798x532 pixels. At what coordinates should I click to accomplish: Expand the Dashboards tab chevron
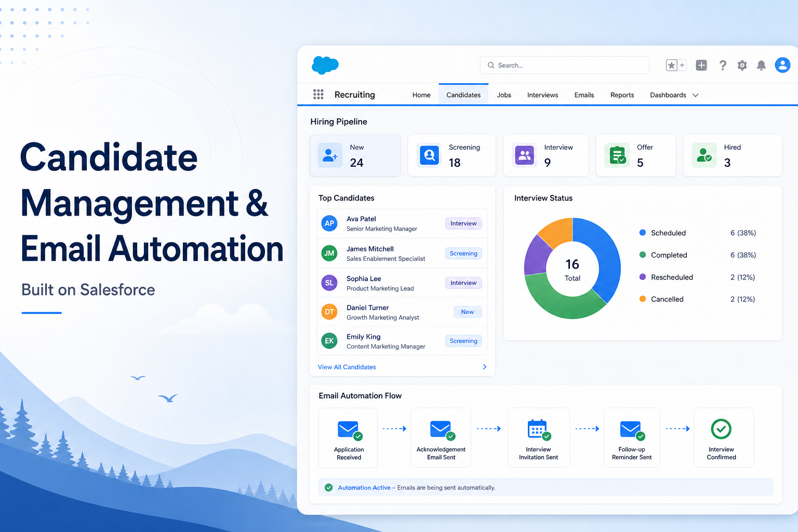point(696,95)
